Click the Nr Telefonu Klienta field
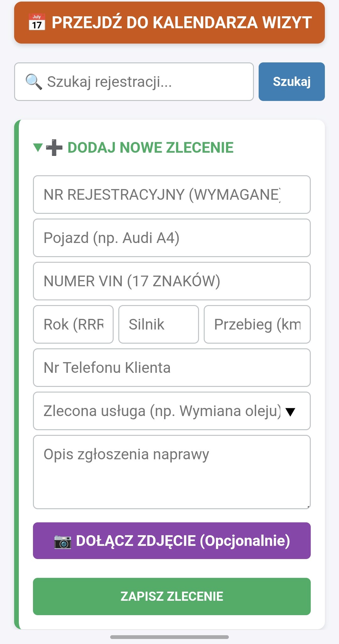Viewport: 339px width, 644px height. pos(172,368)
